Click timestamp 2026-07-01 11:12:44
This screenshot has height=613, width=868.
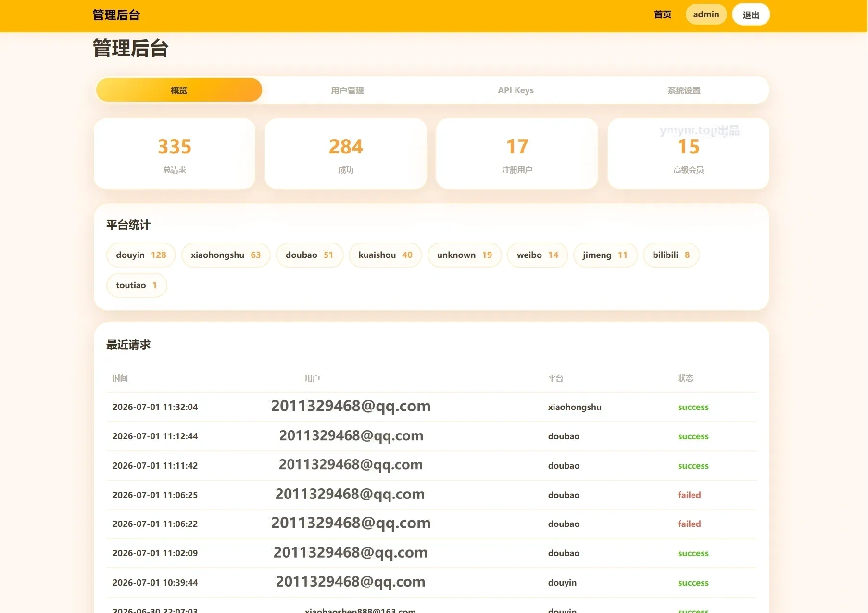pos(155,436)
